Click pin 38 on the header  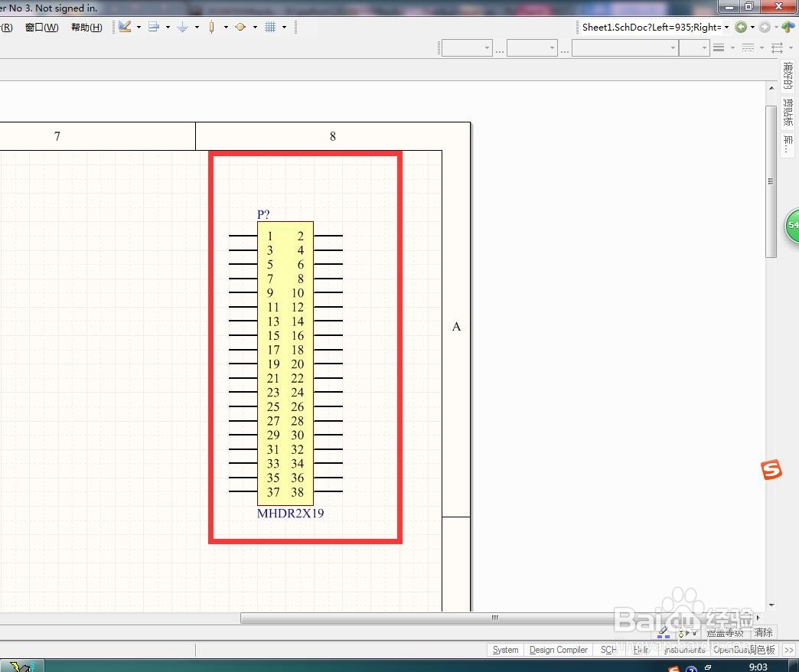pos(328,491)
